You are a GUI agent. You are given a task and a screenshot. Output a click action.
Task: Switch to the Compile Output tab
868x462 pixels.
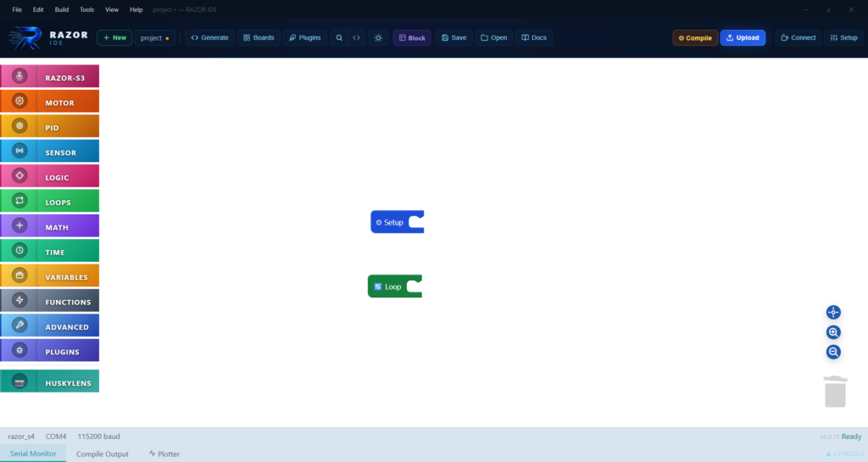click(x=103, y=454)
